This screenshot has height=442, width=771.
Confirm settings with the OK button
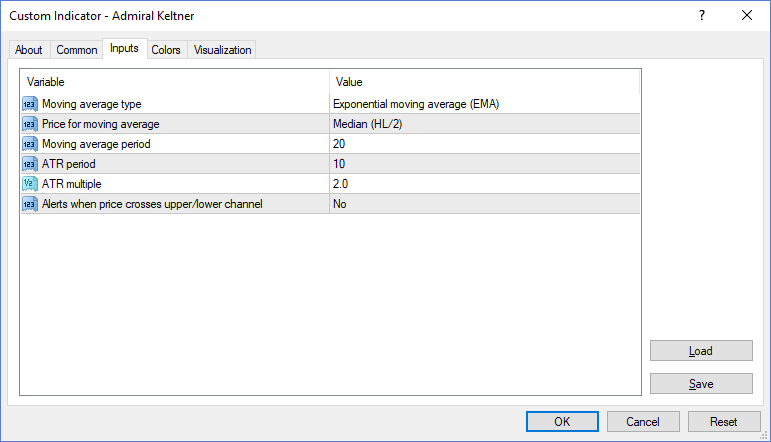click(562, 421)
